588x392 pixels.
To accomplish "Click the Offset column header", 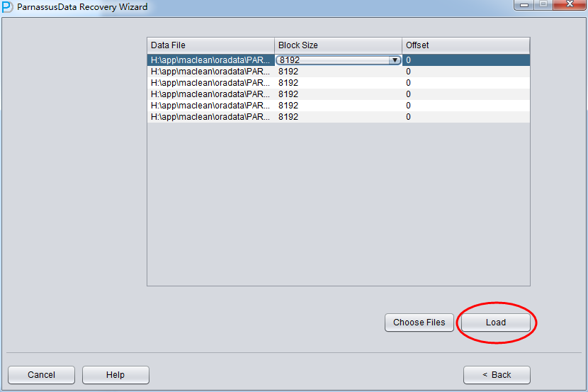I will coord(465,45).
